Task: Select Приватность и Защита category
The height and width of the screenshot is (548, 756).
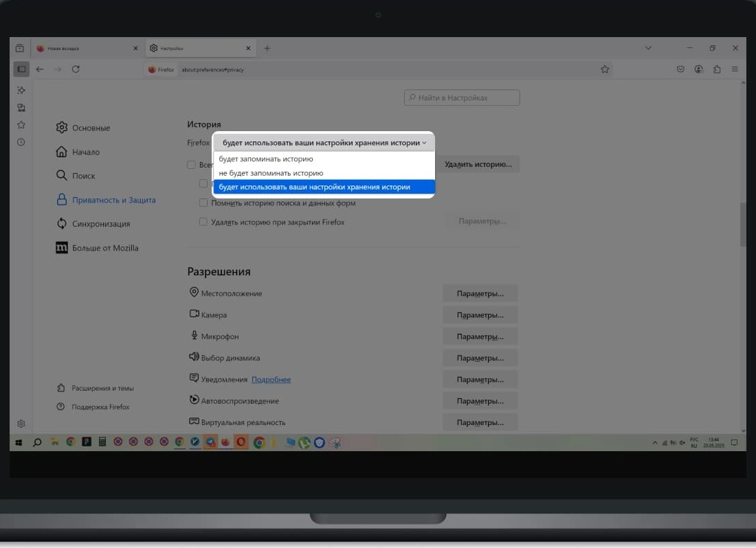Action: (106, 200)
